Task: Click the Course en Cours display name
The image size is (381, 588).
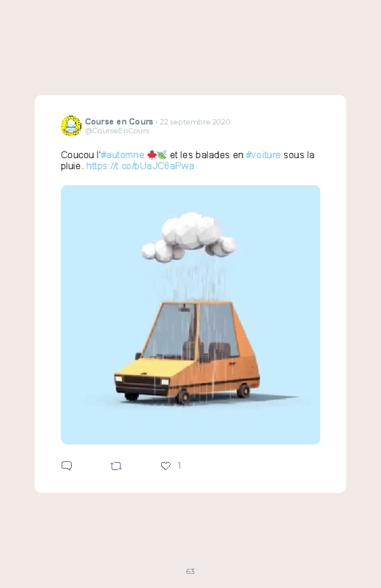Action: [119, 122]
